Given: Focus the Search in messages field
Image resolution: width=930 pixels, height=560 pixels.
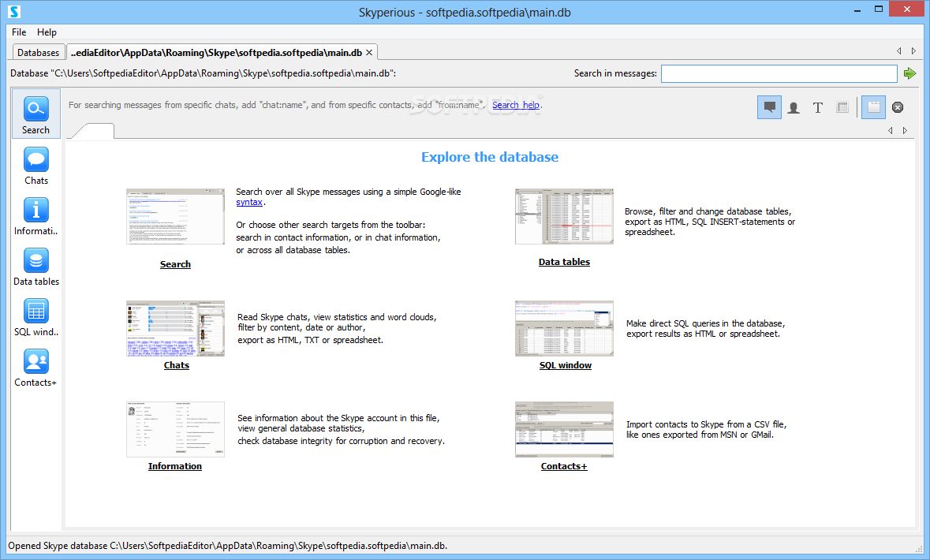Looking at the screenshot, I should (x=779, y=73).
